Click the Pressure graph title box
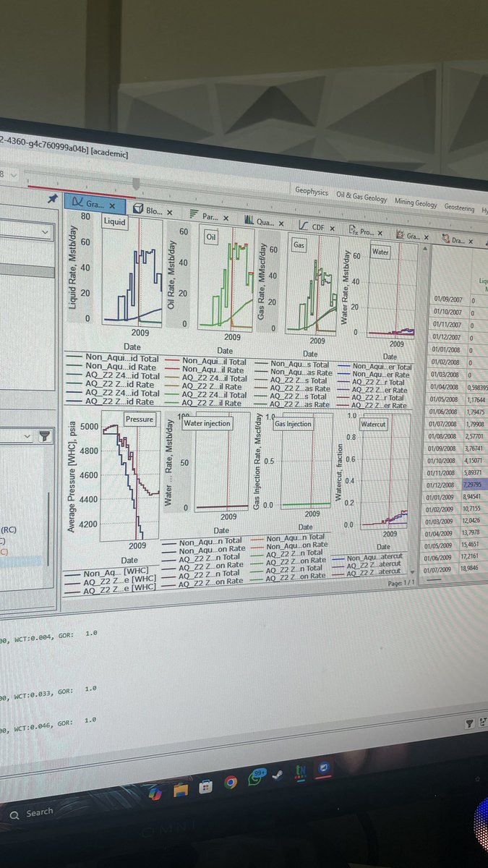Screen dimensions: 488x868 139,419
